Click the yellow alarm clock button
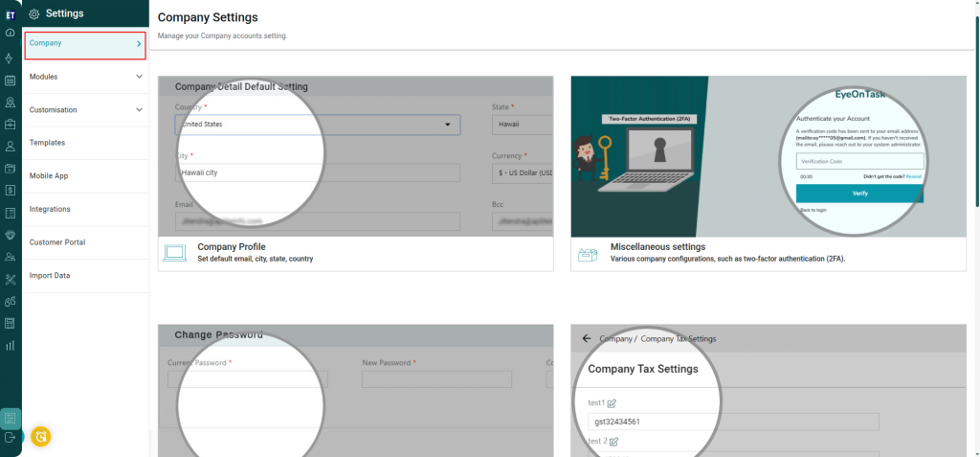Viewport: 980px width, 457px height. (x=40, y=436)
